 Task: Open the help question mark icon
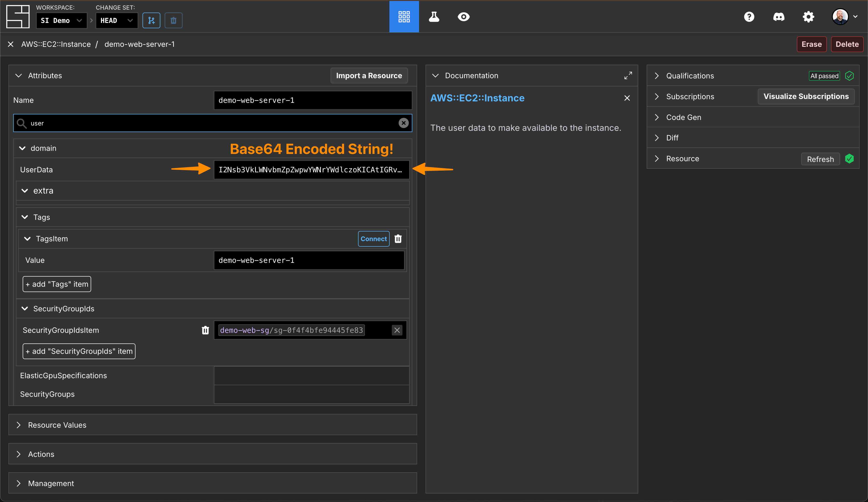click(x=749, y=17)
